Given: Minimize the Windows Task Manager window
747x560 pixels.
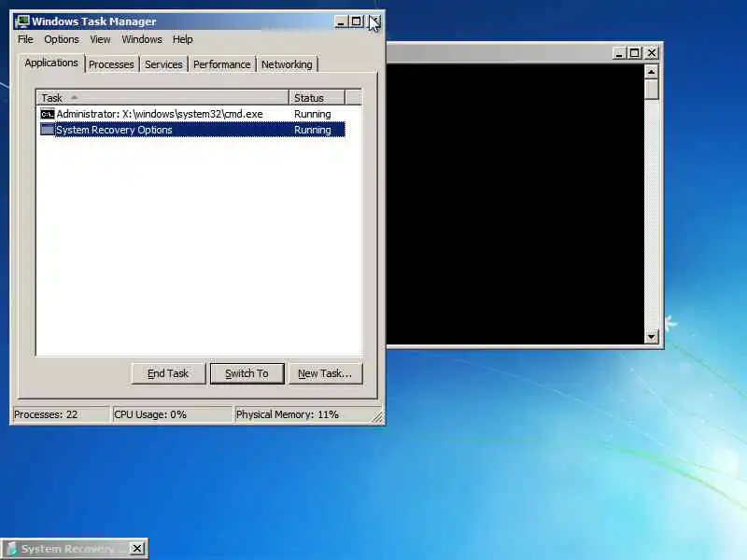Looking at the screenshot, I should pos(341,21).
